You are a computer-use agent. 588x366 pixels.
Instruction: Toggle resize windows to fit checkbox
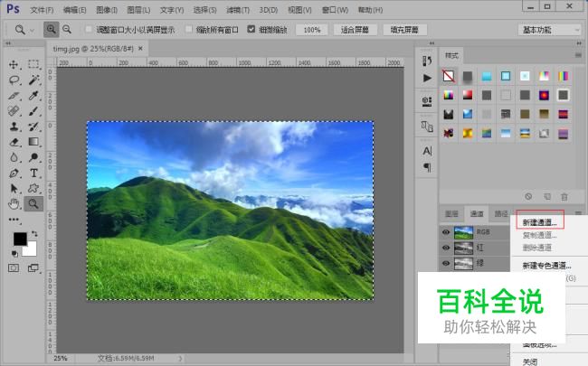[89, 29]
